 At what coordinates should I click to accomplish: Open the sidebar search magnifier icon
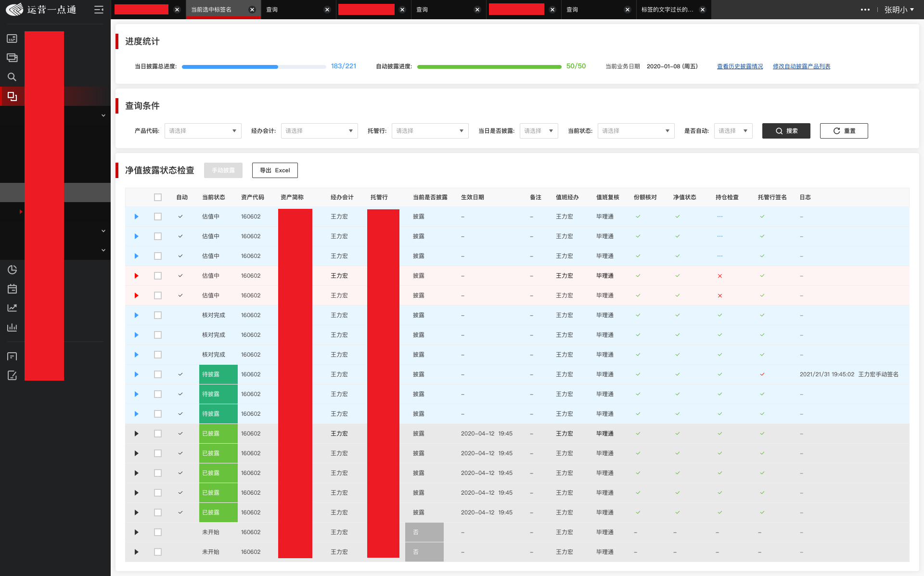(x=12, y=77)
